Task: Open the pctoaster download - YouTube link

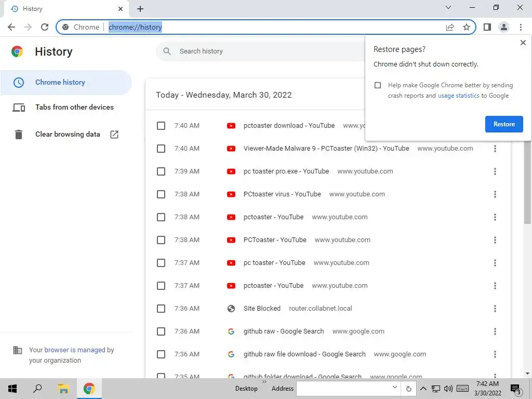Action: tap(289, 126)
